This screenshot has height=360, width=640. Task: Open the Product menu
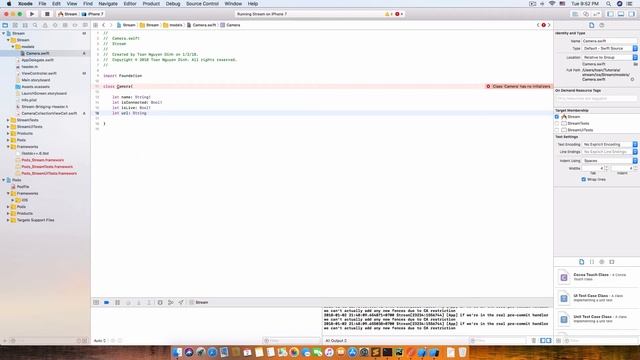click(151, 4)
